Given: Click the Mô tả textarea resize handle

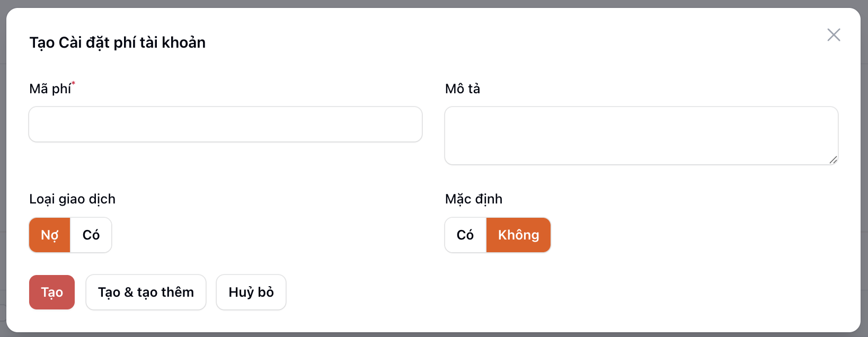Looking at the screenshot, I should [x=833, y=159].
